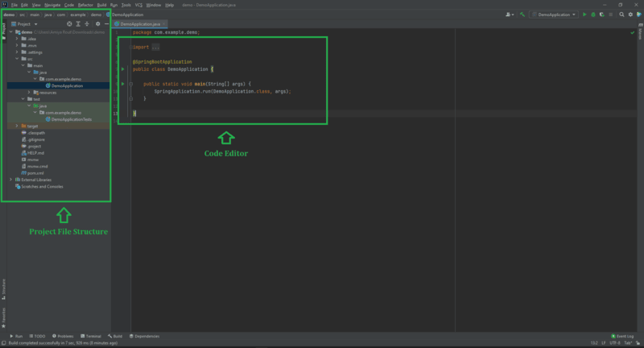The width and height of the screenshot is (644, 348).
Task: Select HELP.md file in project tree
Action: click(x=35, y=153)
